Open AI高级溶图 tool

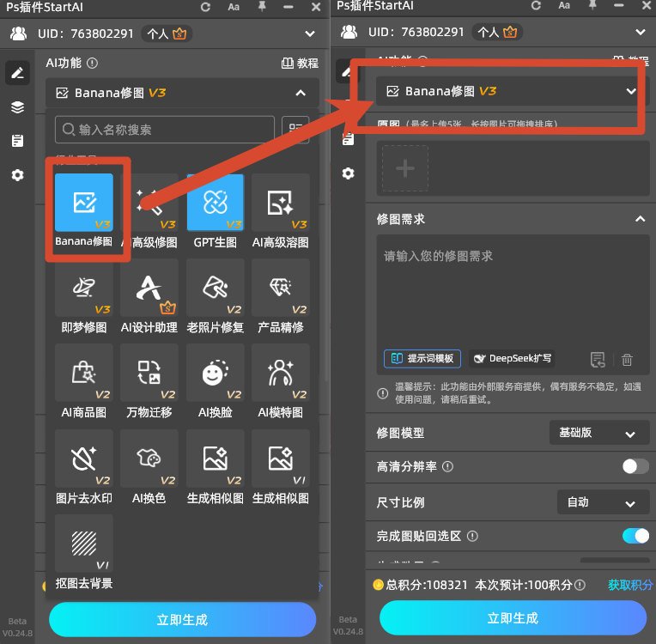(x=280, y=203)
